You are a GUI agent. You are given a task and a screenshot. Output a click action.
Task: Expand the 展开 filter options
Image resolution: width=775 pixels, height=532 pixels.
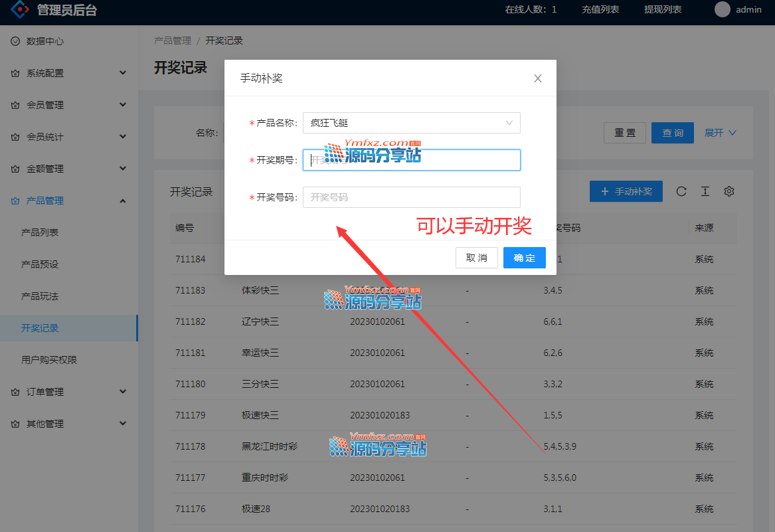[x=721, y=133]
